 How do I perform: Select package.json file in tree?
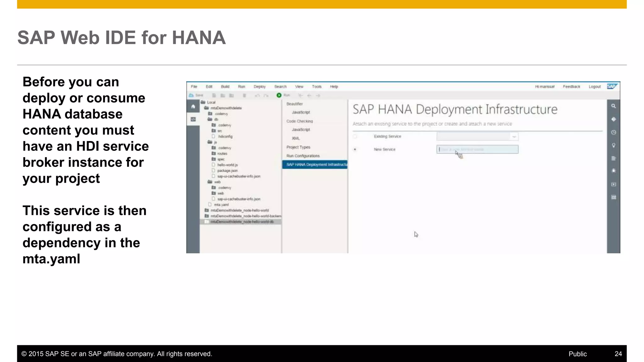(227, 170)
